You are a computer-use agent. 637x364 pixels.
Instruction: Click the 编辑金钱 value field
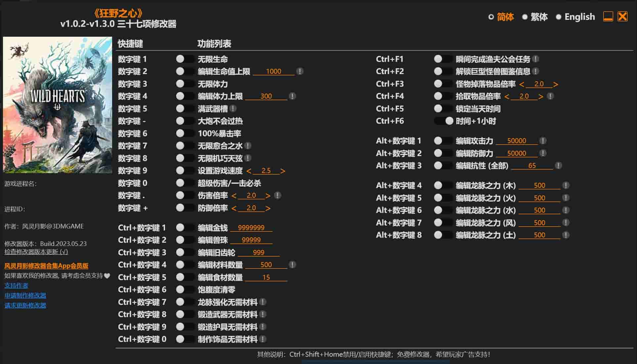(251, 228)
